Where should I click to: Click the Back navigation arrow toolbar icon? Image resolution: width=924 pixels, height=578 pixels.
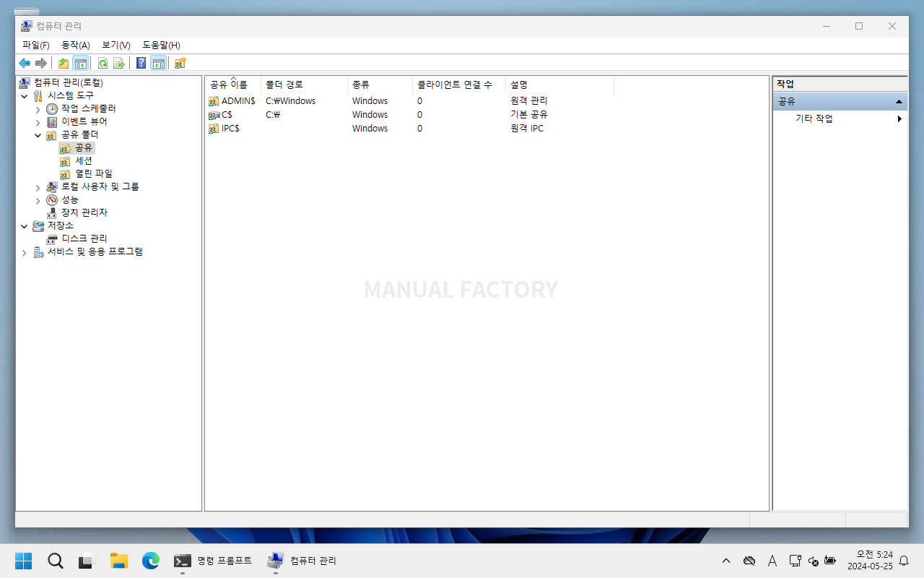(x=25, y=63)
